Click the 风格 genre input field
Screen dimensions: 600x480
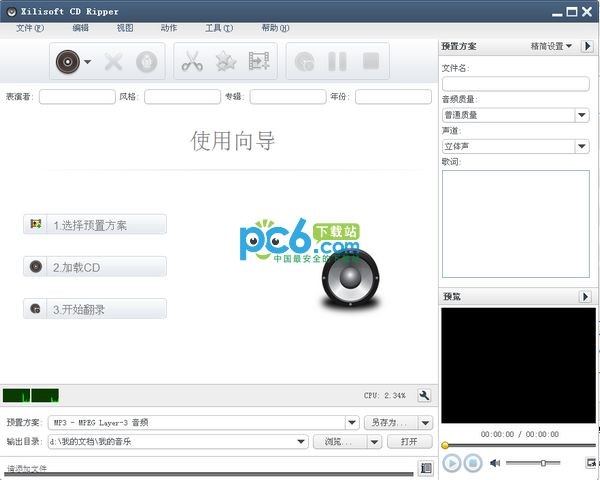(x=183, y=97)
